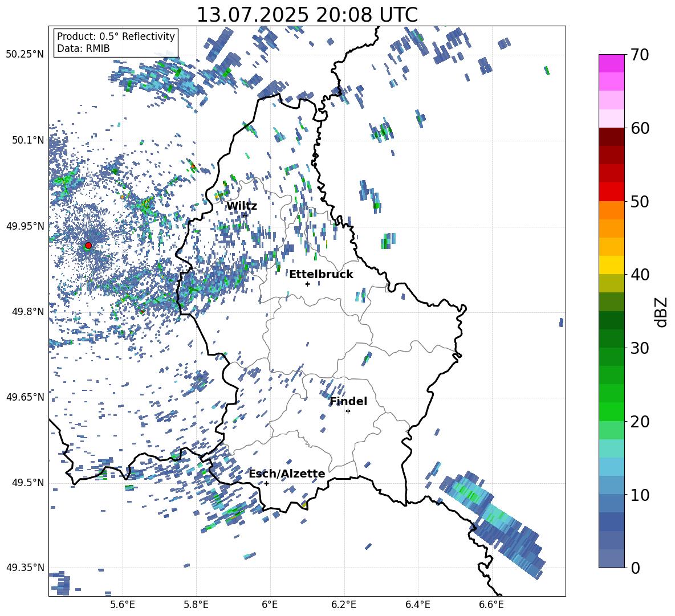Click the 49.65°N latitude label

(25, 397)
